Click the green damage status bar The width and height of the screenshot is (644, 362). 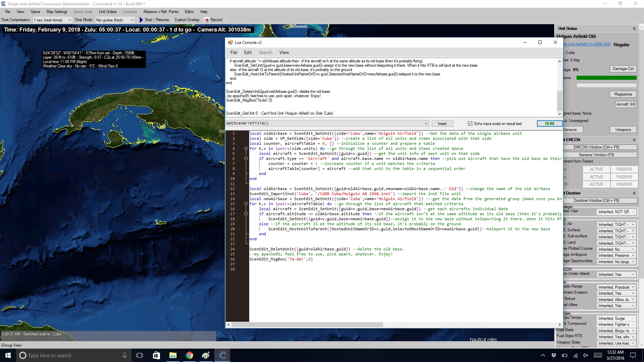(606, 78)
